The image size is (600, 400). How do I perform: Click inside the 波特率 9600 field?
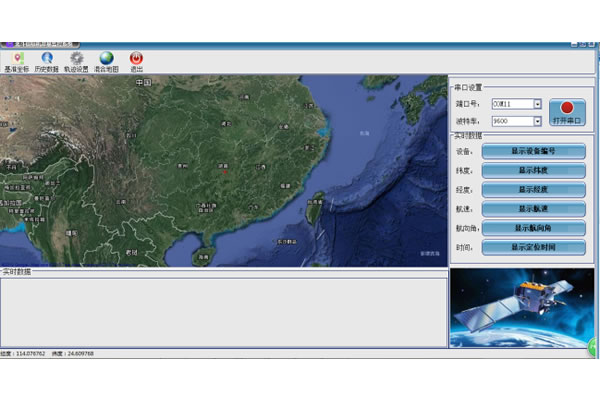click(511, 121)
